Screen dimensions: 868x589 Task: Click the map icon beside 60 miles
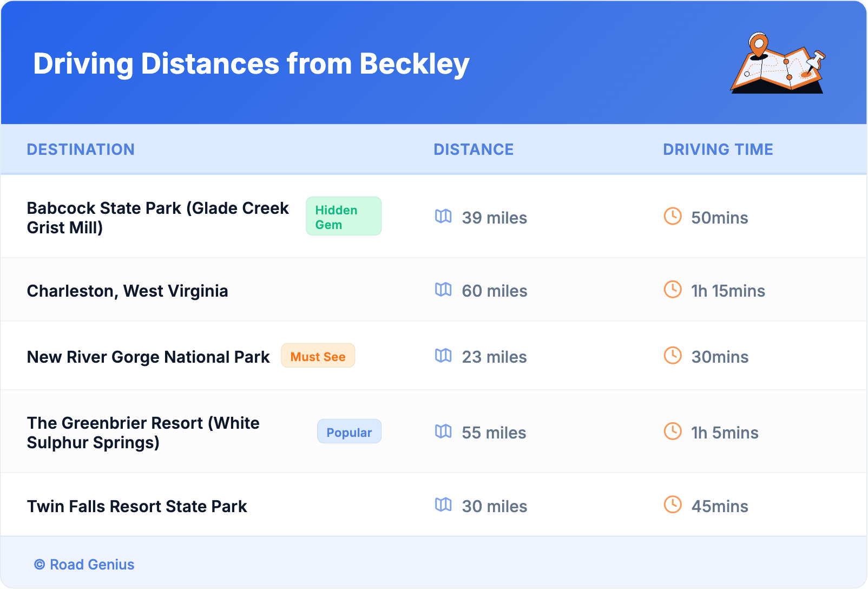tap(443, 290)
